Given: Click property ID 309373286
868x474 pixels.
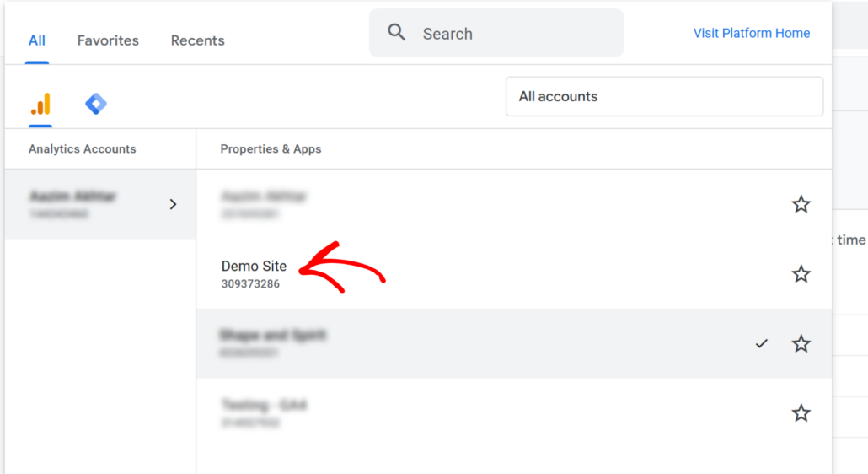Looking at the screenshot, I should tap(250, 284).
